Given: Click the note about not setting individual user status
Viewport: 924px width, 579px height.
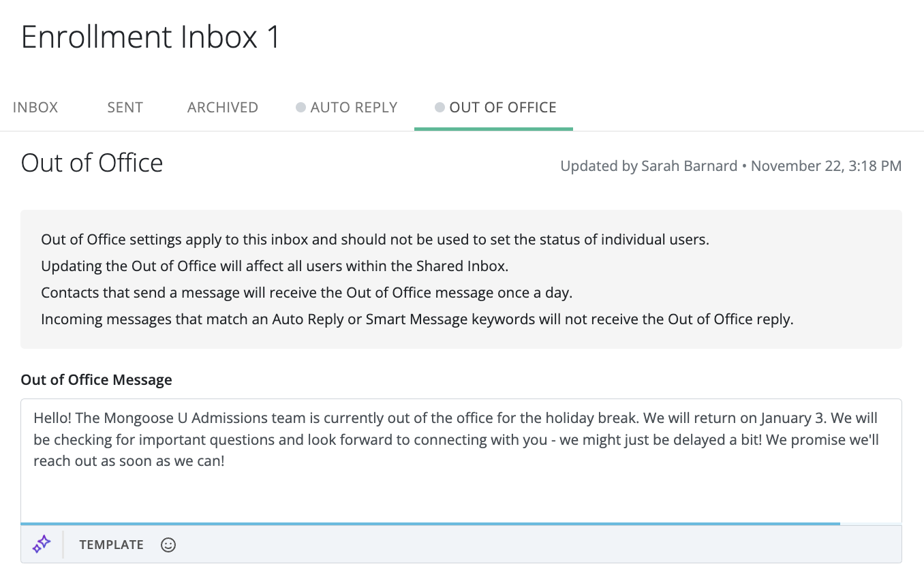Looking at the screenshot, I should [x=375, y=240].
